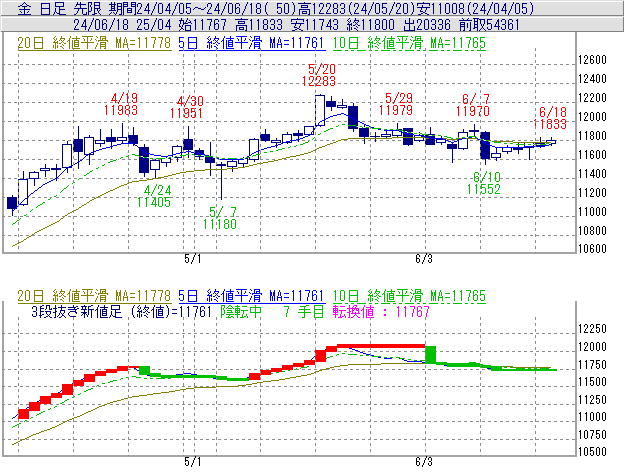Viewport: 624px width, 475px height.
Task: Click the 12250 axis value on lower chart
Action: [x=592, y=329]
